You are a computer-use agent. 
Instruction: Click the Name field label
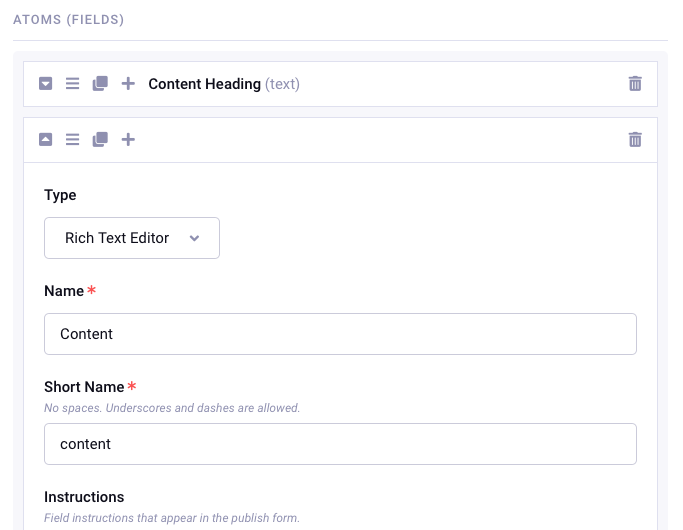pyautogui.click(x=64, y=291)
